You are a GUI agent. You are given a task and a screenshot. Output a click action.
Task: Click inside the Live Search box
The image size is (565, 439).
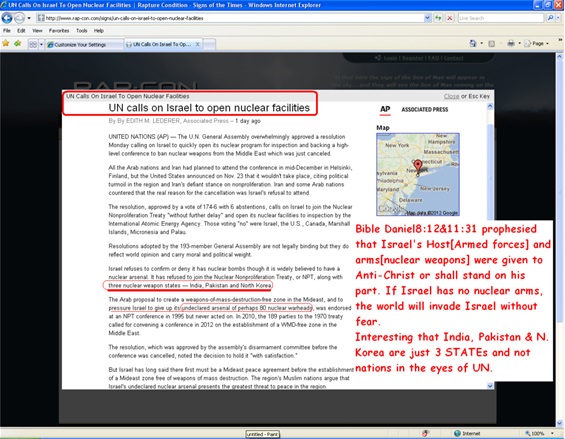point(500,18)
